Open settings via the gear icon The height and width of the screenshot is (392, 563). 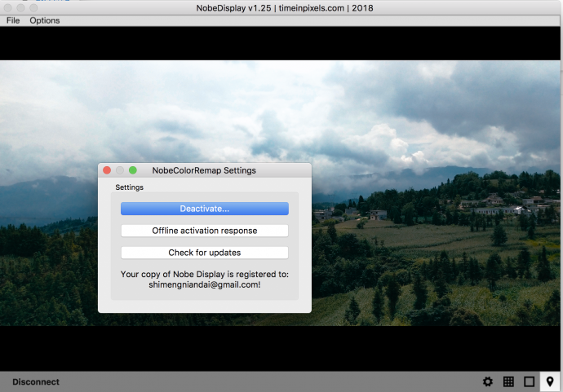[x=488, y=381]
